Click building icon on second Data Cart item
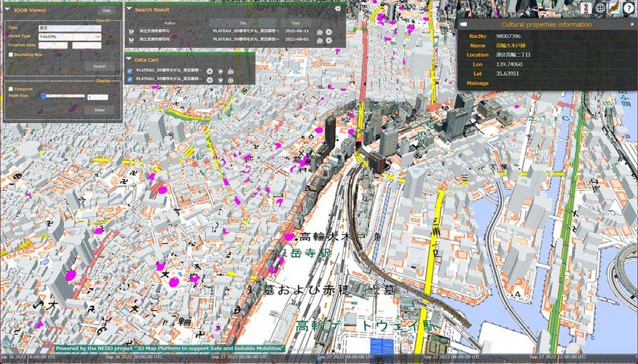 pos(230,80)
